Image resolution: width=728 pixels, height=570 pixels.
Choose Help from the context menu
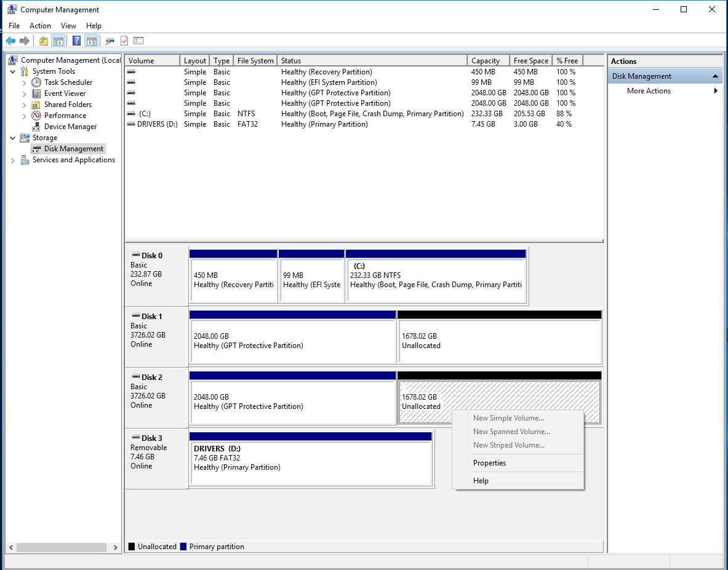coord(518,480)
